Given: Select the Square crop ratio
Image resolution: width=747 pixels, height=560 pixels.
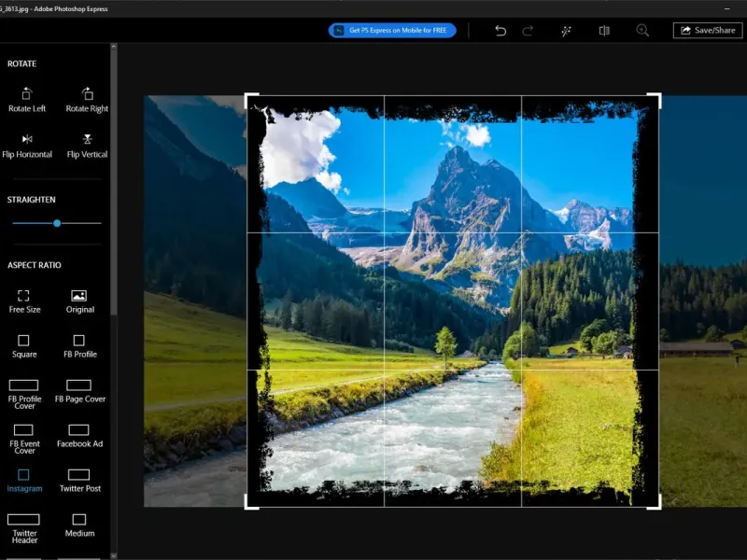Looking at the screenshot, I should pyautogui.click(x=24, y=346).
